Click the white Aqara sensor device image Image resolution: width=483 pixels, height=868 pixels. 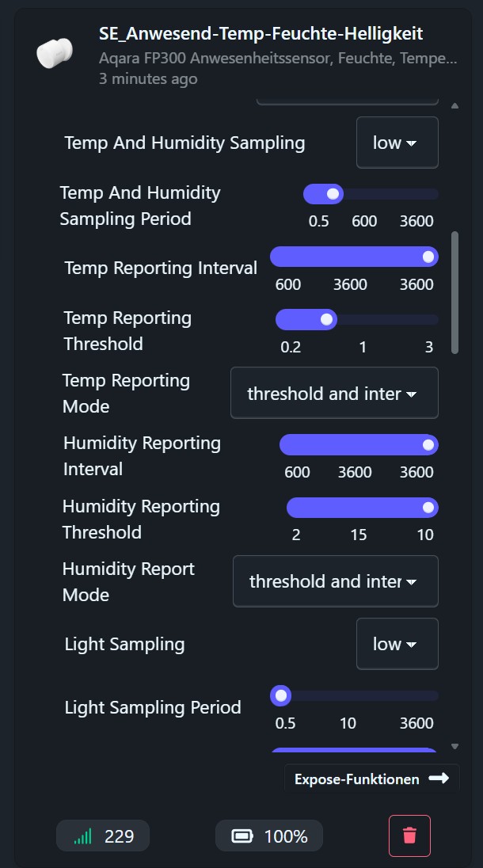[x=54, y=54]
